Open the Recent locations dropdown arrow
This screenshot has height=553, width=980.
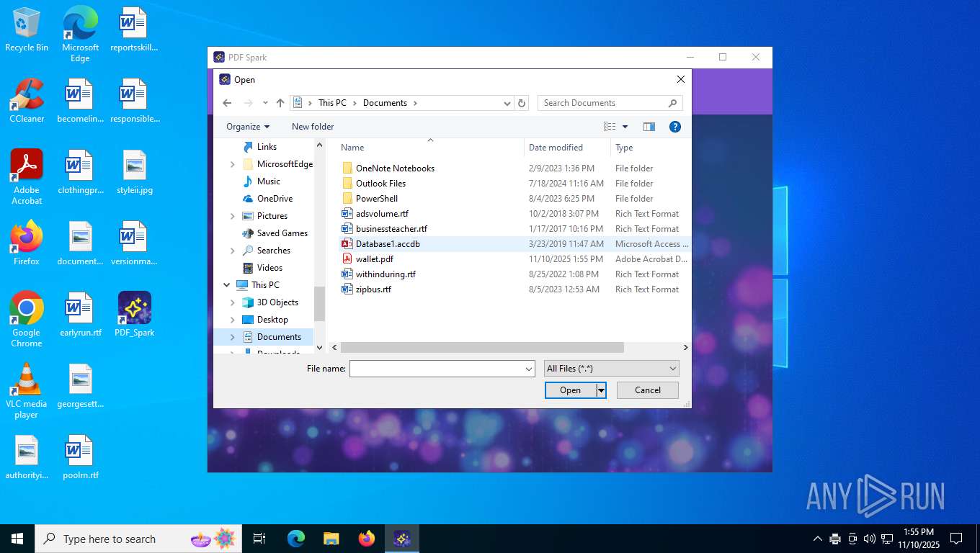pos(265,103)
